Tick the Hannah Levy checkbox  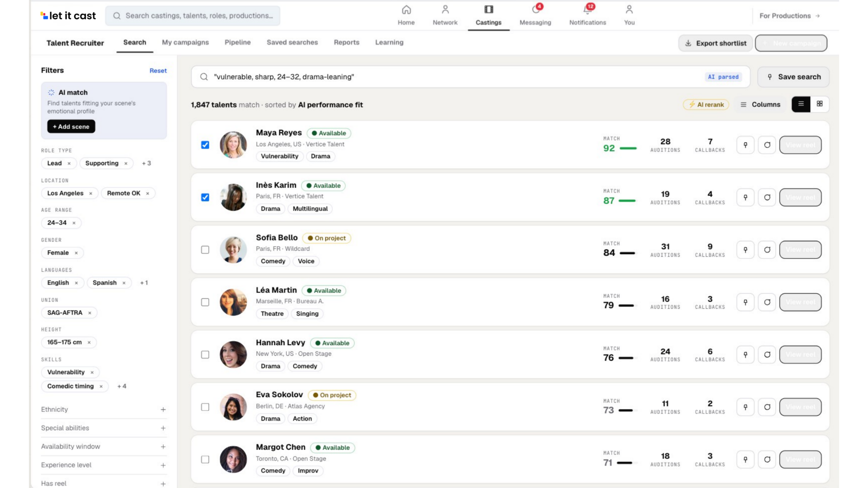point(205,355)
